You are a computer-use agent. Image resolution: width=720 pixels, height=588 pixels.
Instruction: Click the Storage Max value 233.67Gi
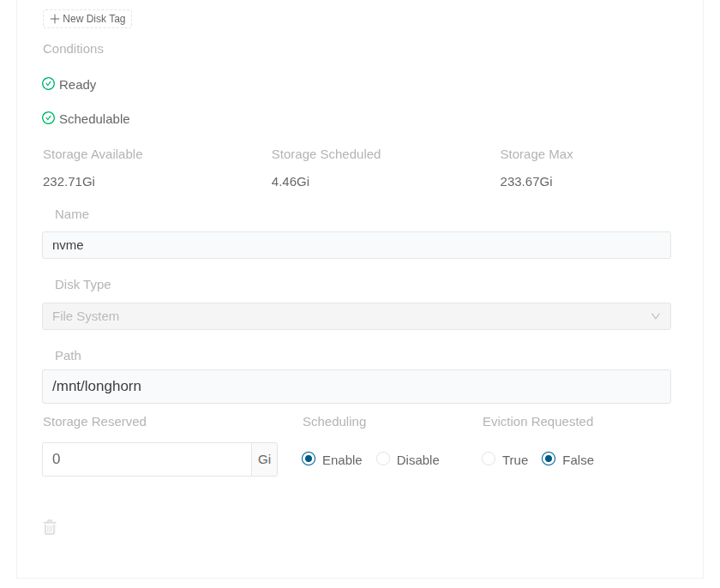(526, 182)
